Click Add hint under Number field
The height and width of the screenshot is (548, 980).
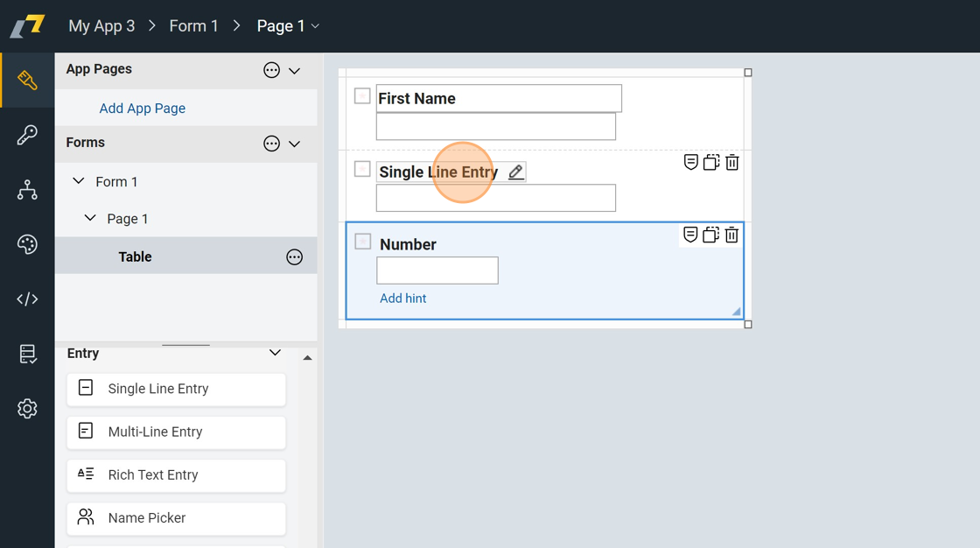click(x=402, y=299)
